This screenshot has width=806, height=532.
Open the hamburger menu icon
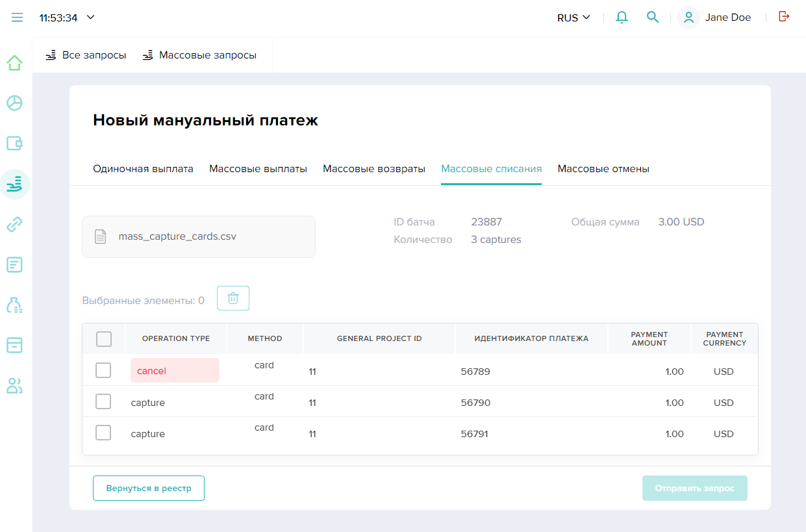[x=17, y=18]
